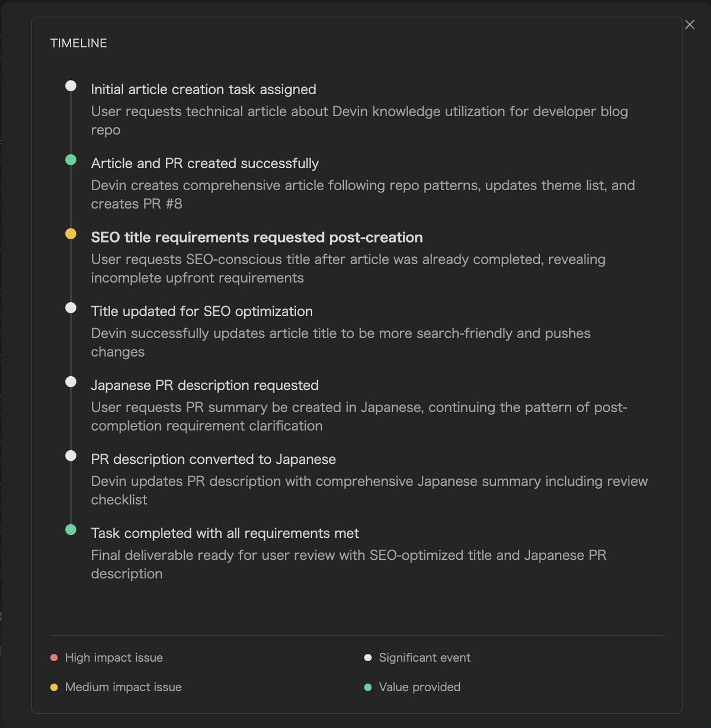This screenshot has height=728, width=711.
Task: Click the yellow Medium impact issue legend dot
Action: 54,687
